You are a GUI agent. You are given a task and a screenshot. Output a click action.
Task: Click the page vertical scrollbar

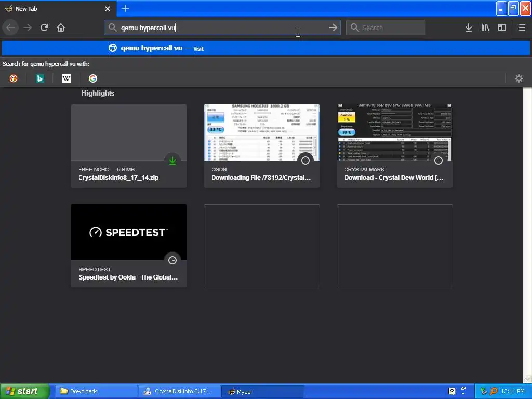coord(527,235)
